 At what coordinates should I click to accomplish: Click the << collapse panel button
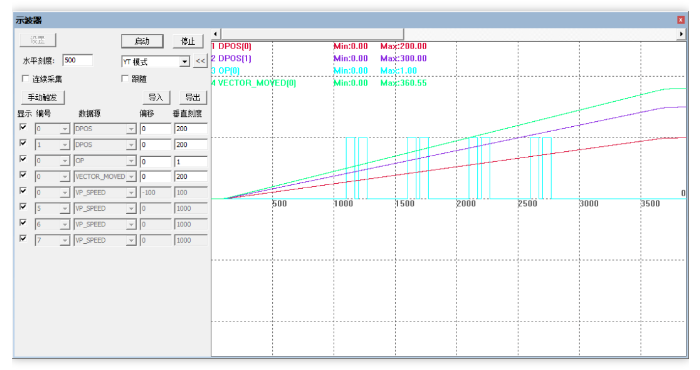(200, 61)
